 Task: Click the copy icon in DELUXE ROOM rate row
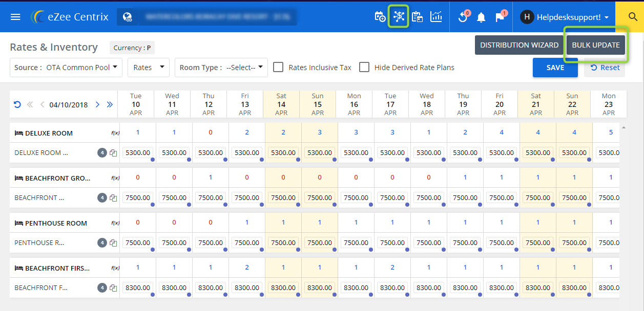pyautogui.click(x=113, y=153)
